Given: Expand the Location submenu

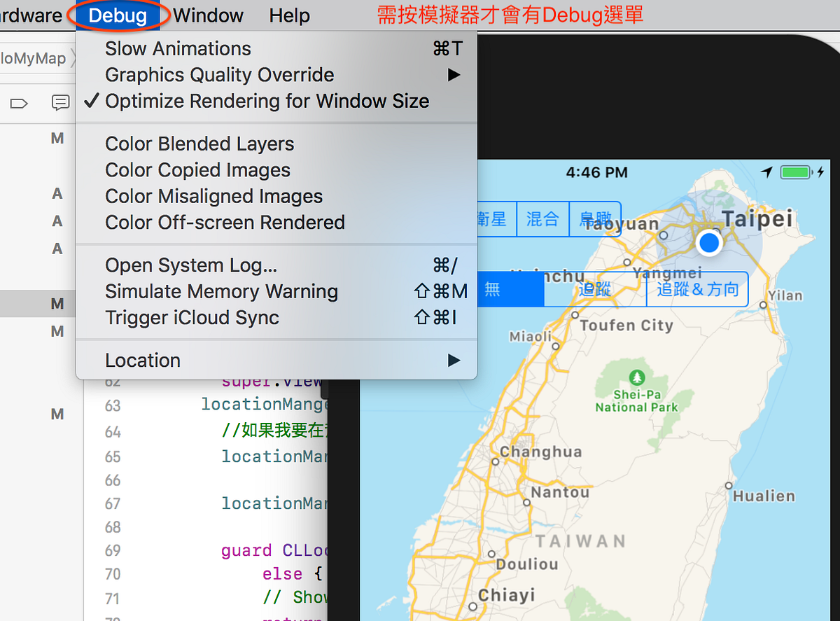Looking at the screenshot, I should (x=143, y=360).
